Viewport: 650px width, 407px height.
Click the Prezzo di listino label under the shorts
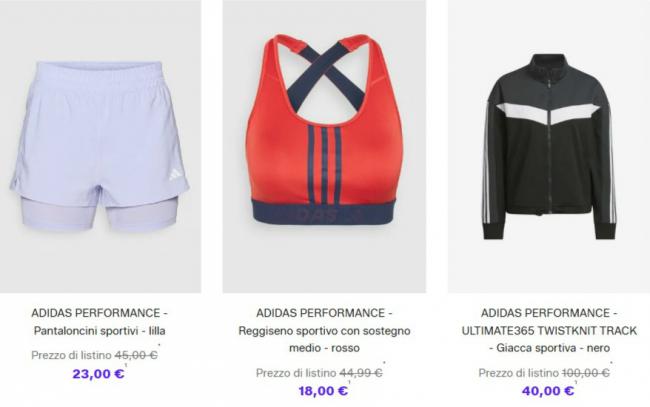tap(71, 355)
